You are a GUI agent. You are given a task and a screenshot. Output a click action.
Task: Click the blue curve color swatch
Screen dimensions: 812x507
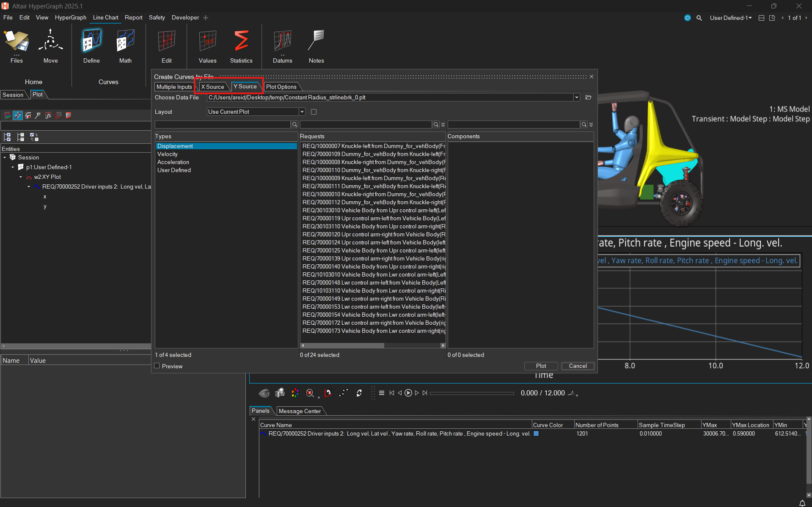coord(536,434)
